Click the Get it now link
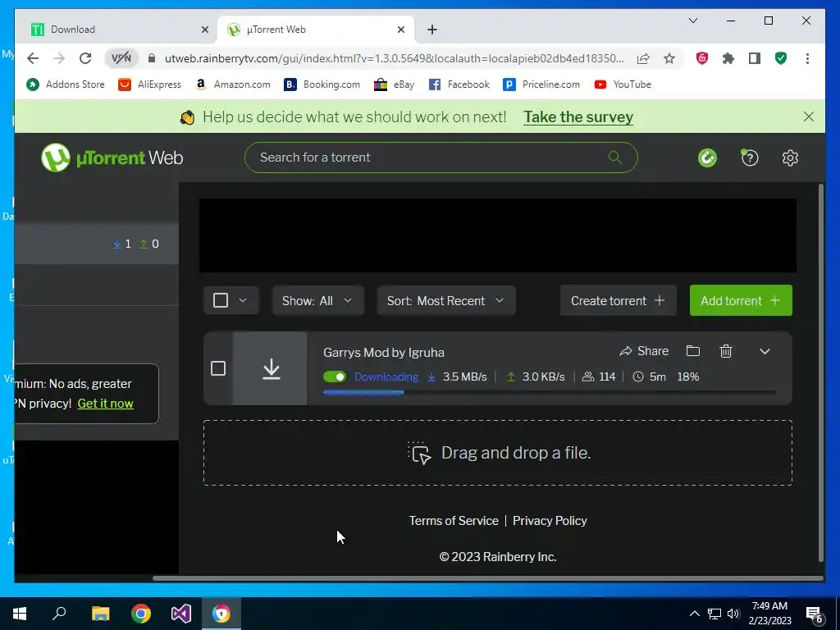Viewport: 840px width, 630px height. [x=106, y=404]
